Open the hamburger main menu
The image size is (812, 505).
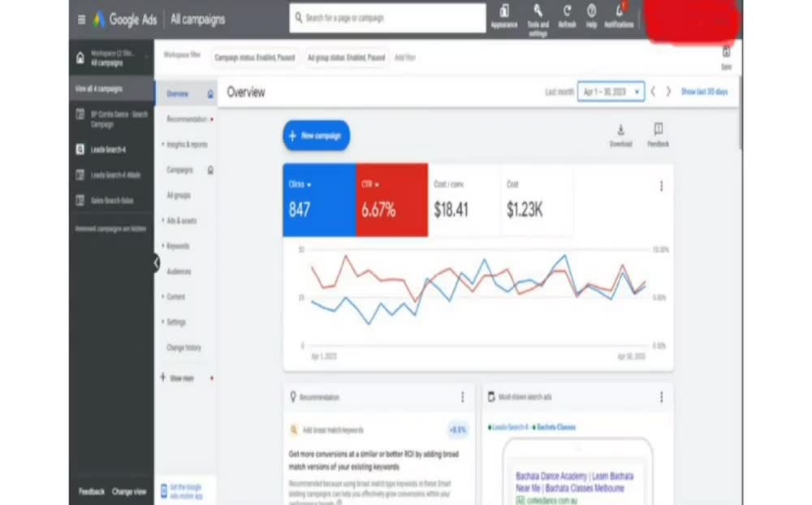coord(81,19)
